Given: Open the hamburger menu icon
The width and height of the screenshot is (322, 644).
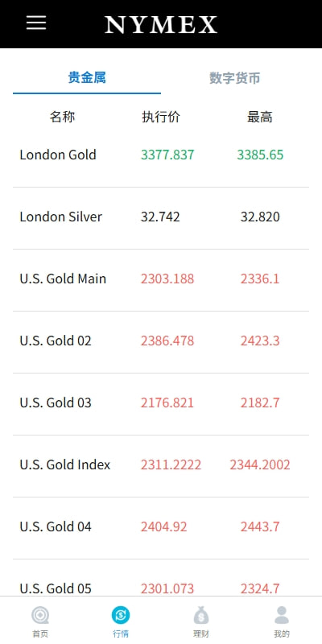Looking at the screenshot, I should click(36, 23).
